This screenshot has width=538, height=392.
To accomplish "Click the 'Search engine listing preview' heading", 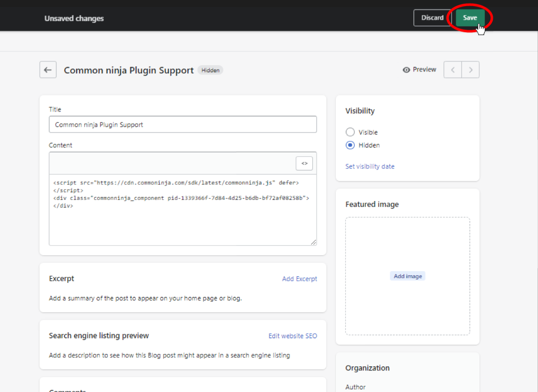I will 99,336.
